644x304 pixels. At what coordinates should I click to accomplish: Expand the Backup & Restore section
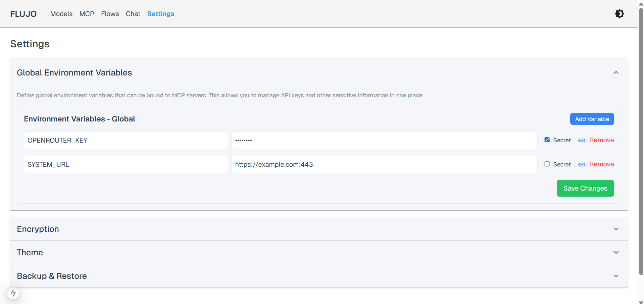(x=616, y=276)
